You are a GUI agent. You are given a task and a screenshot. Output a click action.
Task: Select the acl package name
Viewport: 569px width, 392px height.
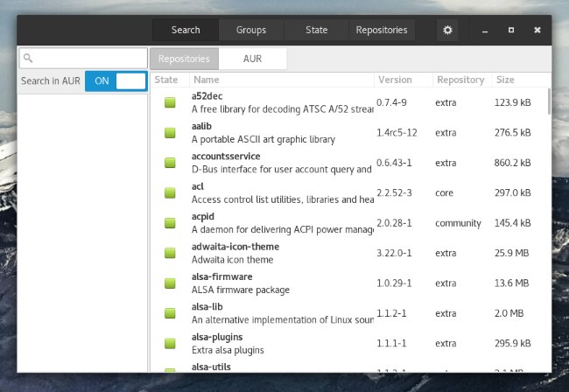point(198,186)
